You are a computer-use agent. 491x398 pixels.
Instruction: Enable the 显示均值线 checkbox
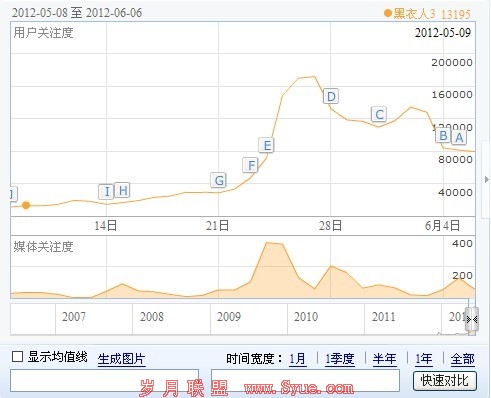pos(17,357)
